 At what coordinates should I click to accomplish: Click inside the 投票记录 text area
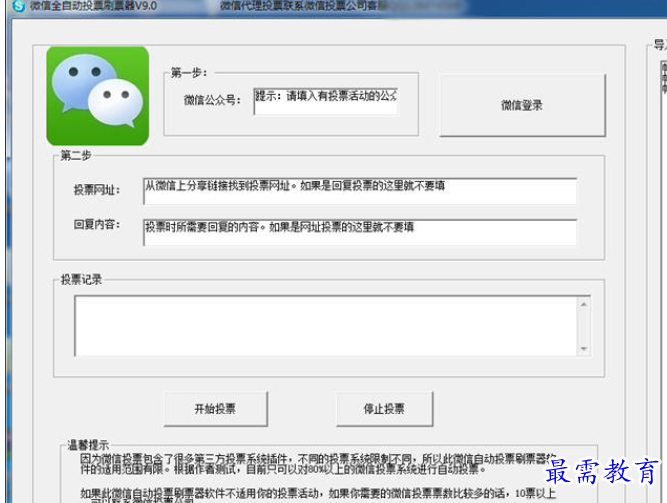(x=325, y=326)
